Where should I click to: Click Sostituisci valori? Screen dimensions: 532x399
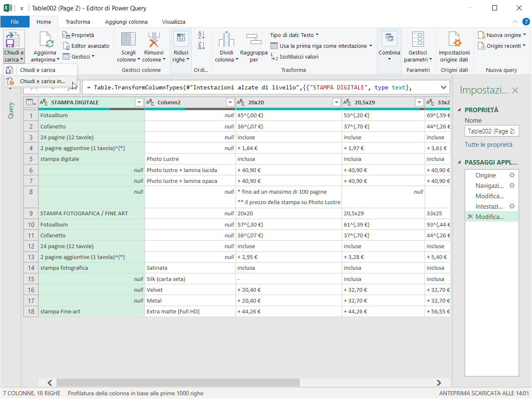pos(294,57)
